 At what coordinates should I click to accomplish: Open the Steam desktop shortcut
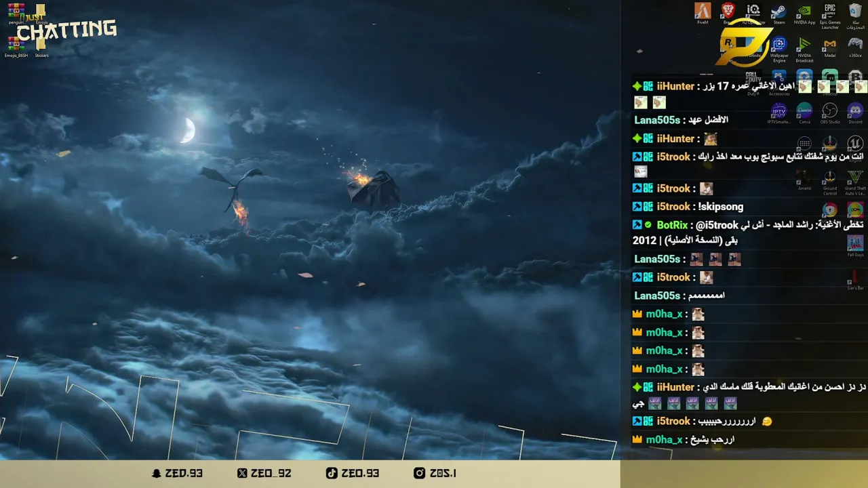pos(779,14)
